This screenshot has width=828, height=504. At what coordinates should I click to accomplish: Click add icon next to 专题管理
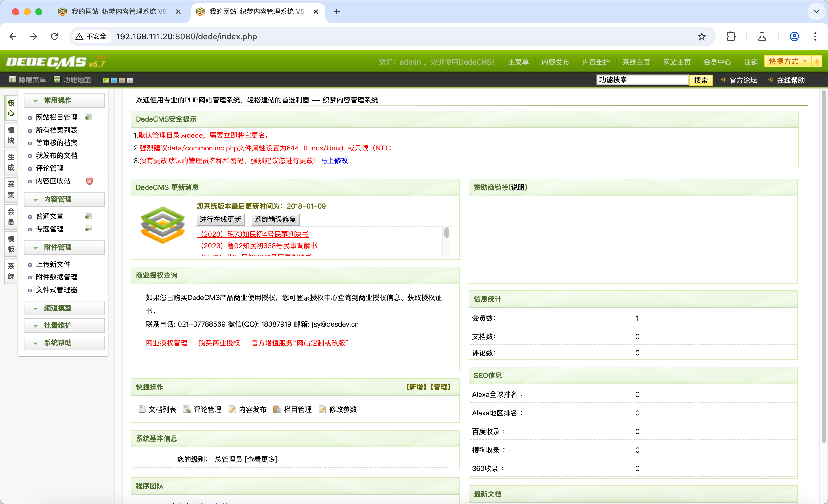[88, 229]
